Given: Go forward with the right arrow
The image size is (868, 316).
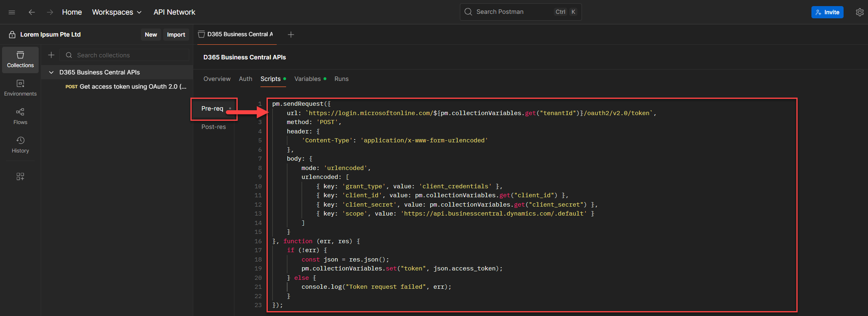Looking at the screenshot, I should click(x=50, y=12).
